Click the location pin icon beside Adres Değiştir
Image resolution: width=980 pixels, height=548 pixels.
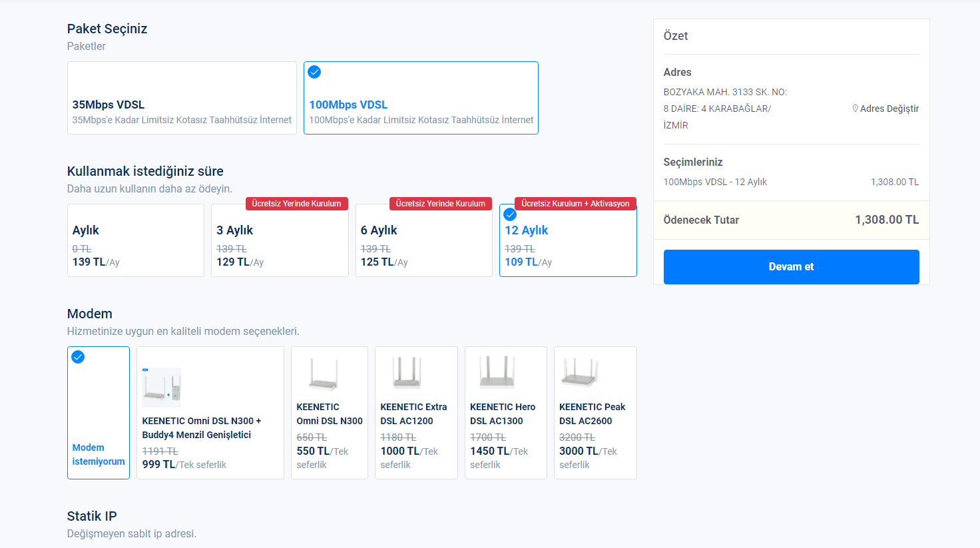pyautogui.click(x=856, y=109)
